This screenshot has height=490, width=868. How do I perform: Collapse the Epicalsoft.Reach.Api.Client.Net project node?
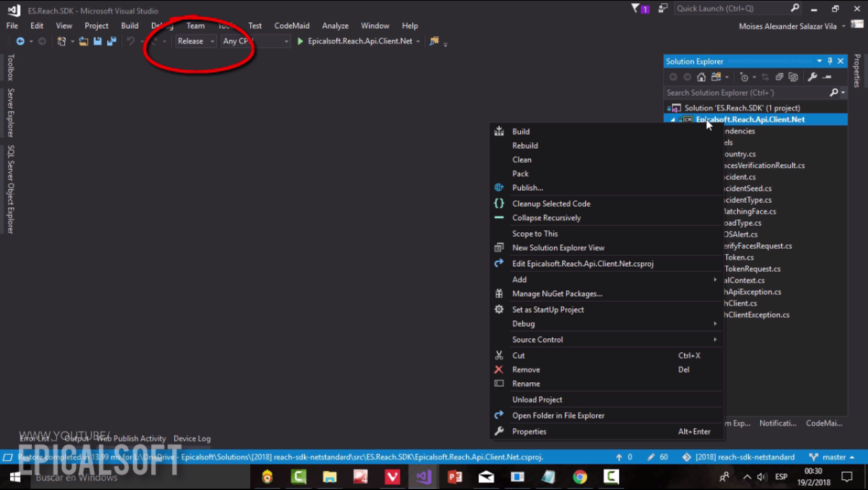pos(672,120)
